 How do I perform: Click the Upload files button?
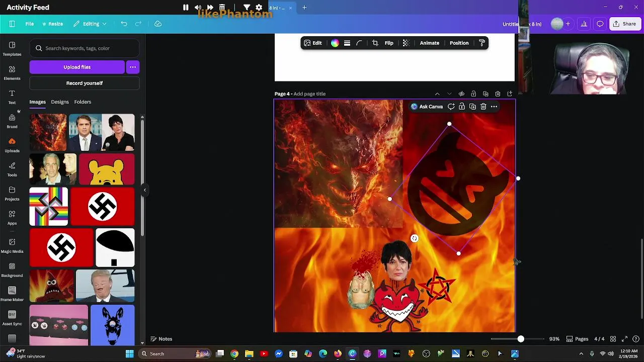pos(77,67)
